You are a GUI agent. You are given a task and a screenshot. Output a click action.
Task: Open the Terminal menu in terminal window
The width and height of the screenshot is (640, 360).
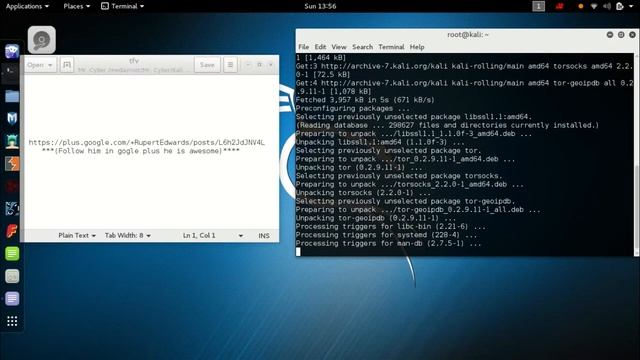(391, 47)
